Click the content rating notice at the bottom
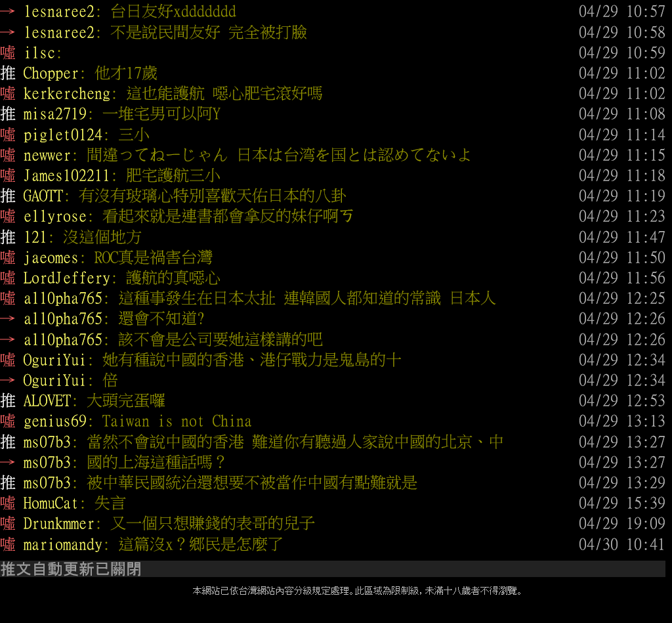This screenshot has height=623, width=672. tap(358, 591)
